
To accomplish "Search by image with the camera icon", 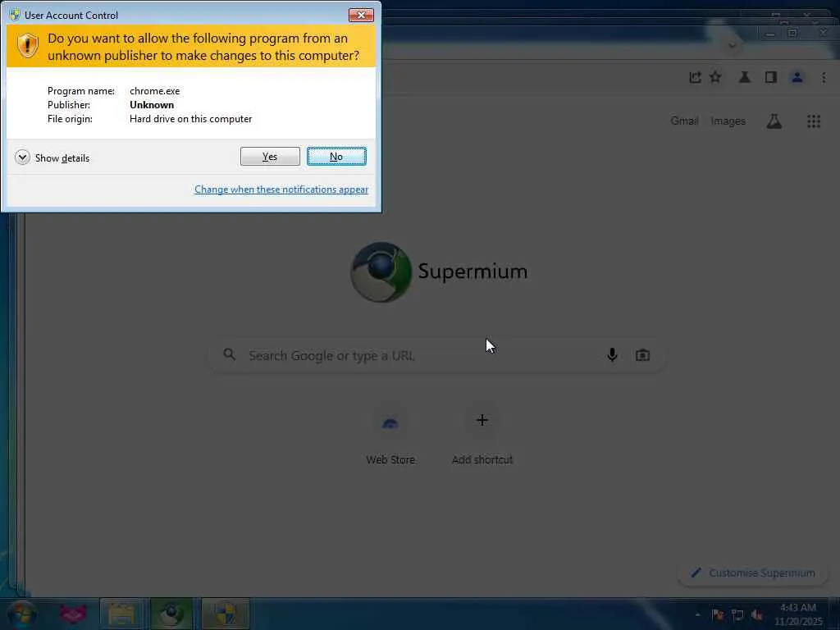I will pyautogui.click(x=642, y=354).
